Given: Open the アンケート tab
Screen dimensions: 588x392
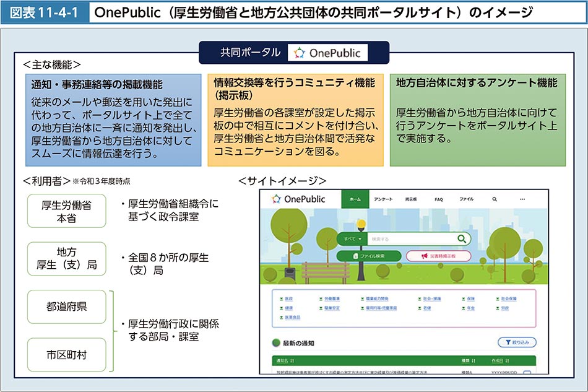Looking at the screenshot, I should point(383,199).
